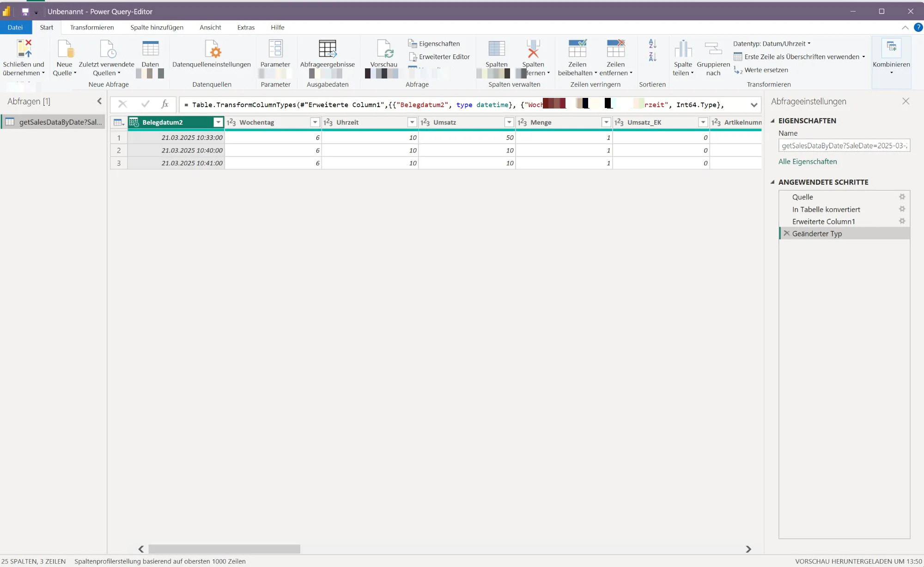Image resolution: width=924 pixels, height=567 pixels.
Task: Open the help question mark icon
Action: (x=918, y=27)
